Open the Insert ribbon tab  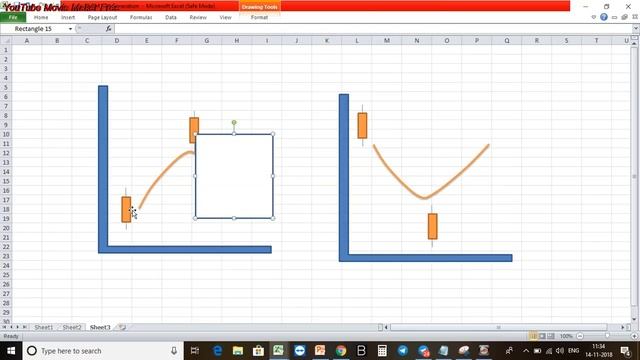pos(68,17)
